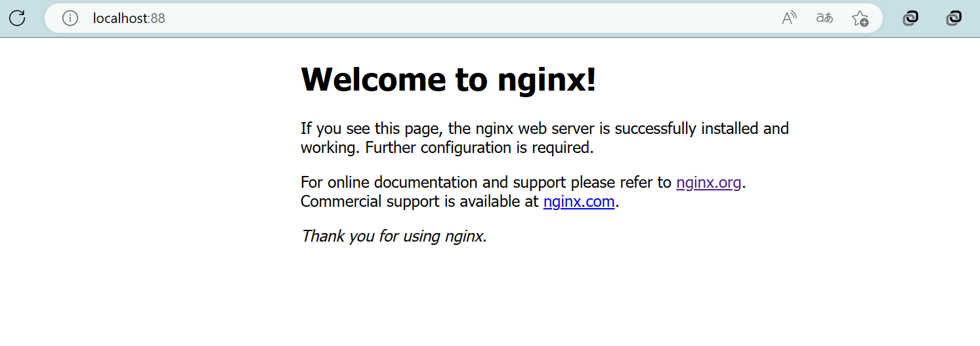Reload the page with the refresh icon
980x346 pixels.
tap(17, 18)
